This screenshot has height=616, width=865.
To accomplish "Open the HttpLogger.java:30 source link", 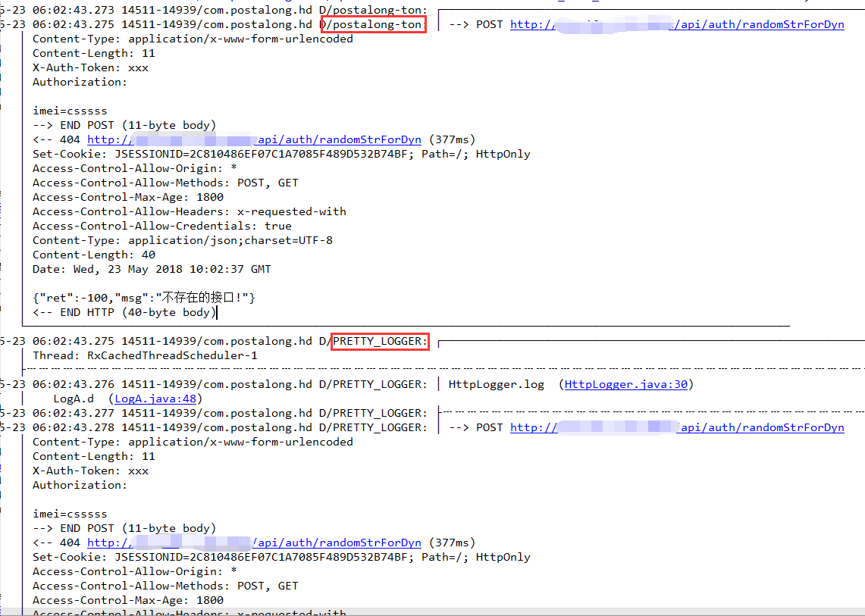I will pos(626,384).
